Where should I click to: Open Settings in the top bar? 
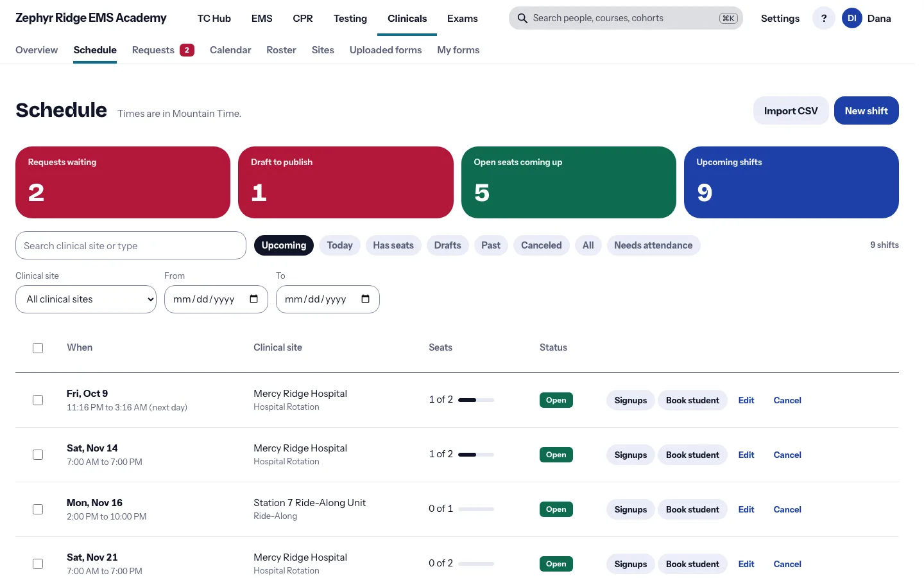coord(780,19)
